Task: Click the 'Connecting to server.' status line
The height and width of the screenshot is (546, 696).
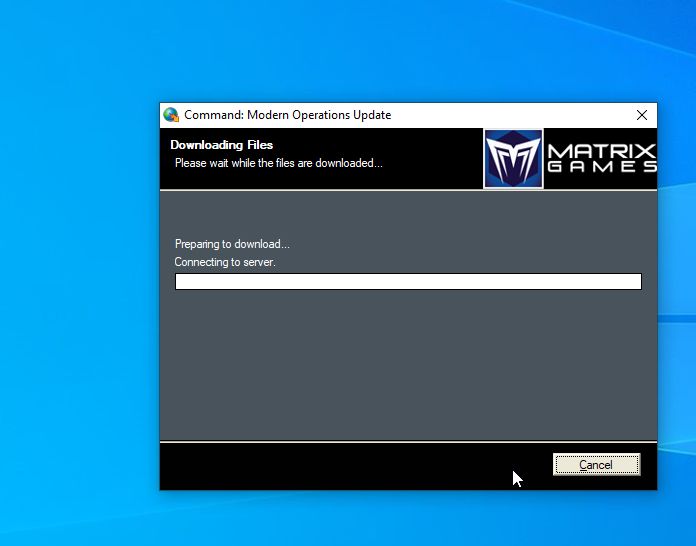Action: point(225,262)
